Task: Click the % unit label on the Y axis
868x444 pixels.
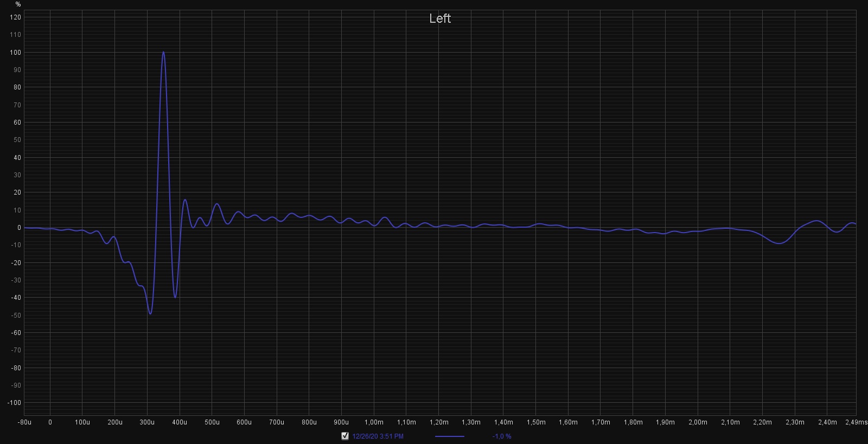Action: 18,4
